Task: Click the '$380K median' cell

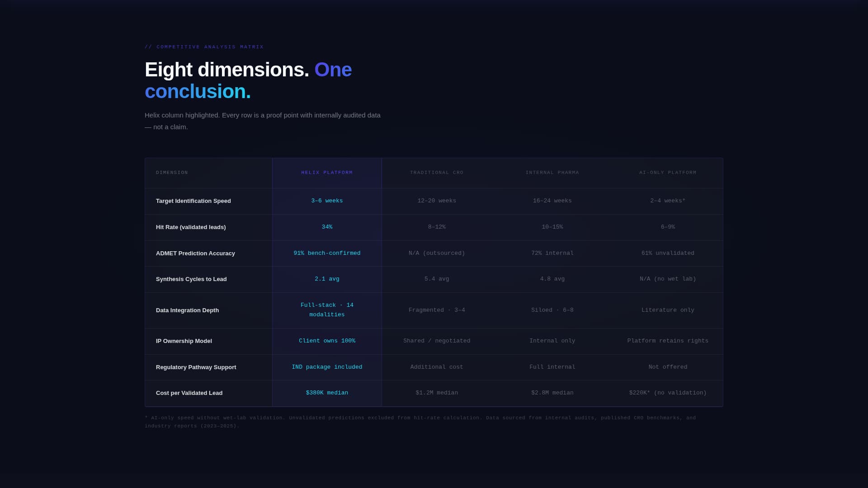Action: click(327, 393)
